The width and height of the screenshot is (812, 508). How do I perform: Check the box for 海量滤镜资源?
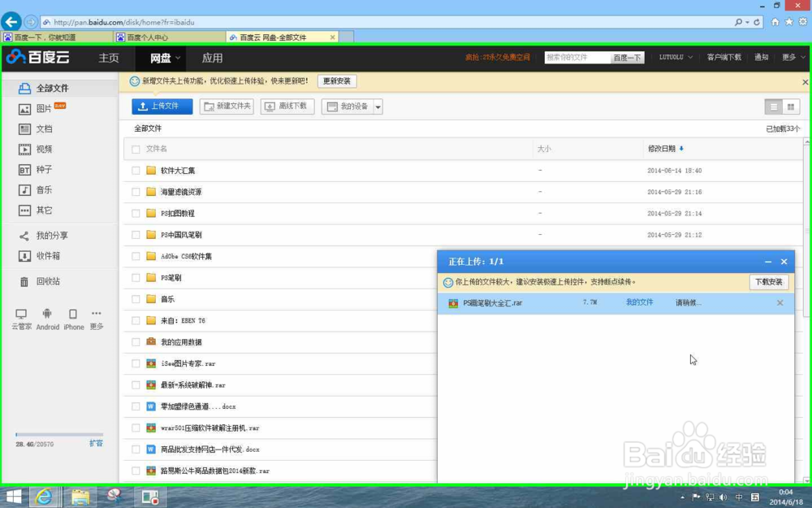point(136,192)
